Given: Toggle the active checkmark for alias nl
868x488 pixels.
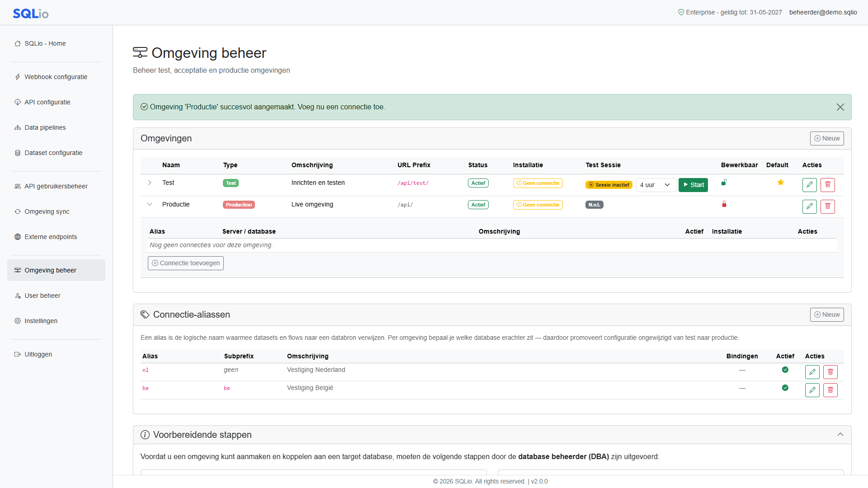Looking at the screenshot, I should click(785, 370).
